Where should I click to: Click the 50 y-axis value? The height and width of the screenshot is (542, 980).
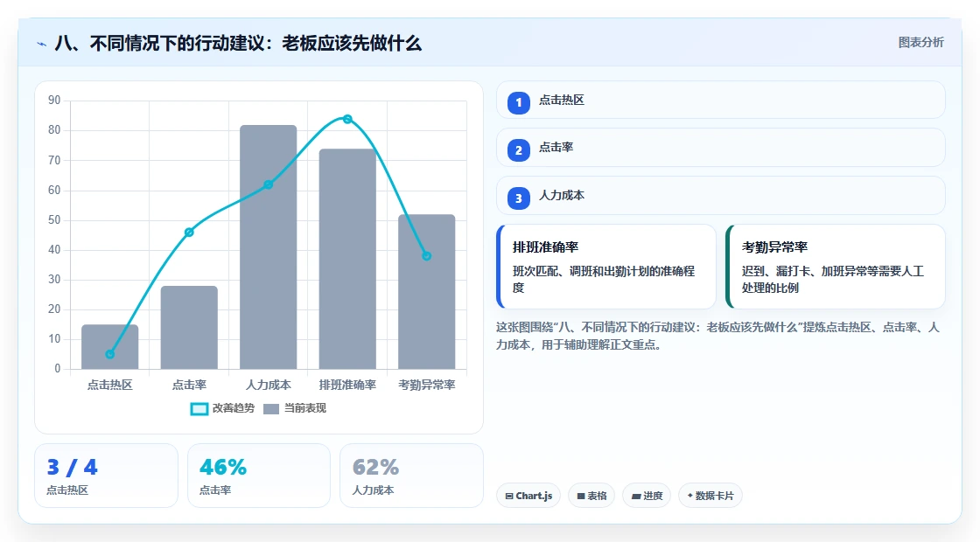pyautogui.click(x=54, y=219)
